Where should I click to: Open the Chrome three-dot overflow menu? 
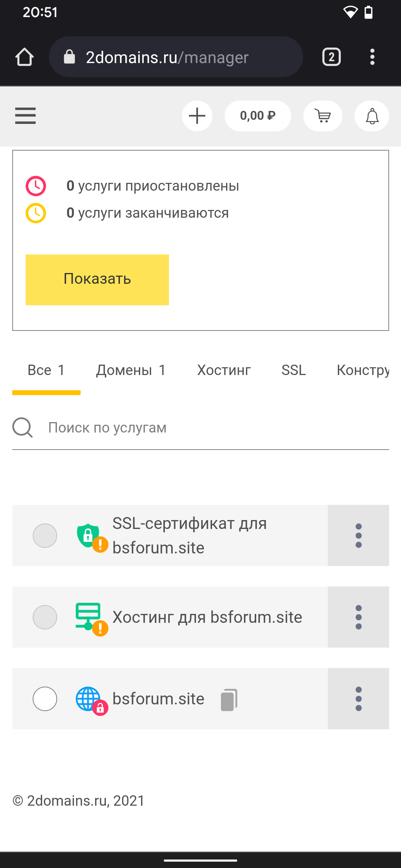pyautogui.click(x=372, y=57)
